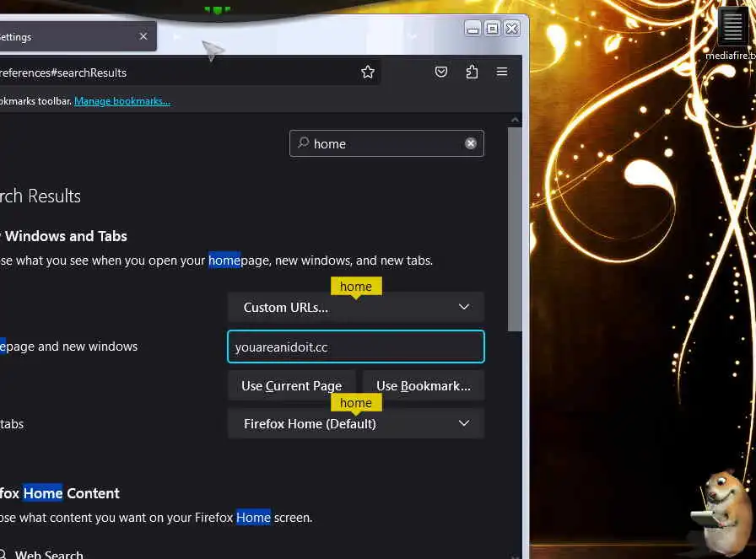756x559 pixels.
Task: Click the 'Web Search' option label
Action: [49, 555]
